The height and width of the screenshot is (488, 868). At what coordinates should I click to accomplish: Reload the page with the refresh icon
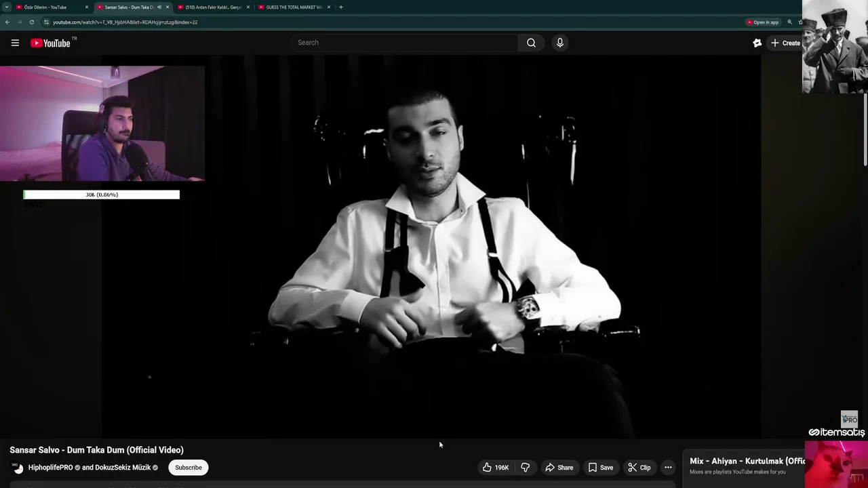pos(31,22)
